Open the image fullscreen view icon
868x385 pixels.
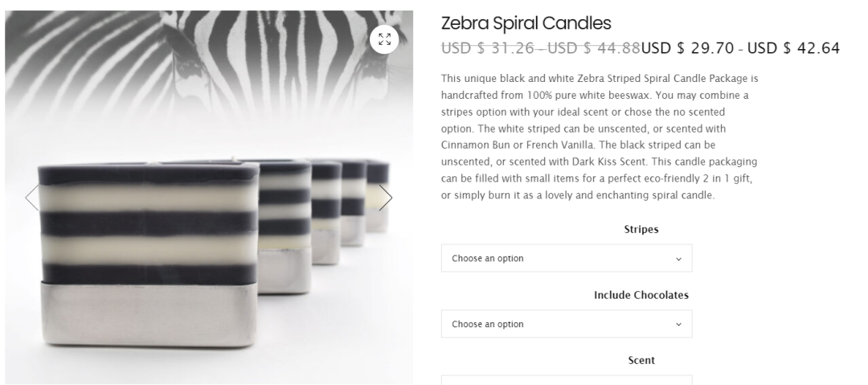click(x=384, y=39)
